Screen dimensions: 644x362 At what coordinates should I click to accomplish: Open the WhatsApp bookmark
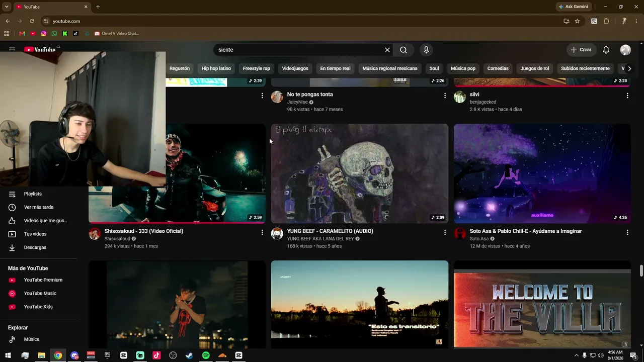click(54, 34)
